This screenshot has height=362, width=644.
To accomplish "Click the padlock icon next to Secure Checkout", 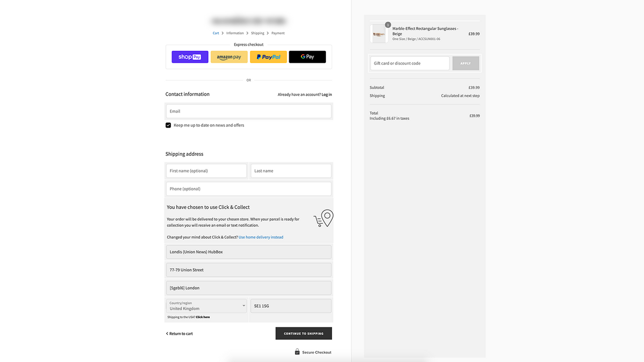I will pos(297,351).
